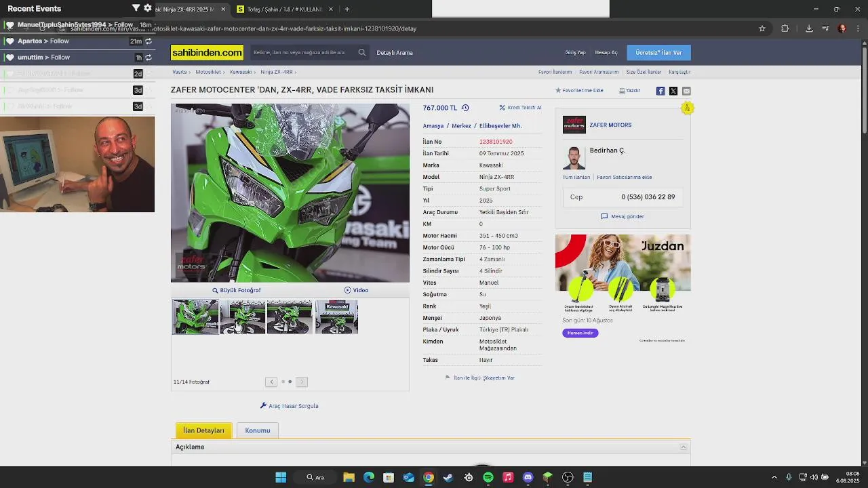Click Giriş Yap link
Image resolution: width=868 pixels, height=488 pixels.
575,53
